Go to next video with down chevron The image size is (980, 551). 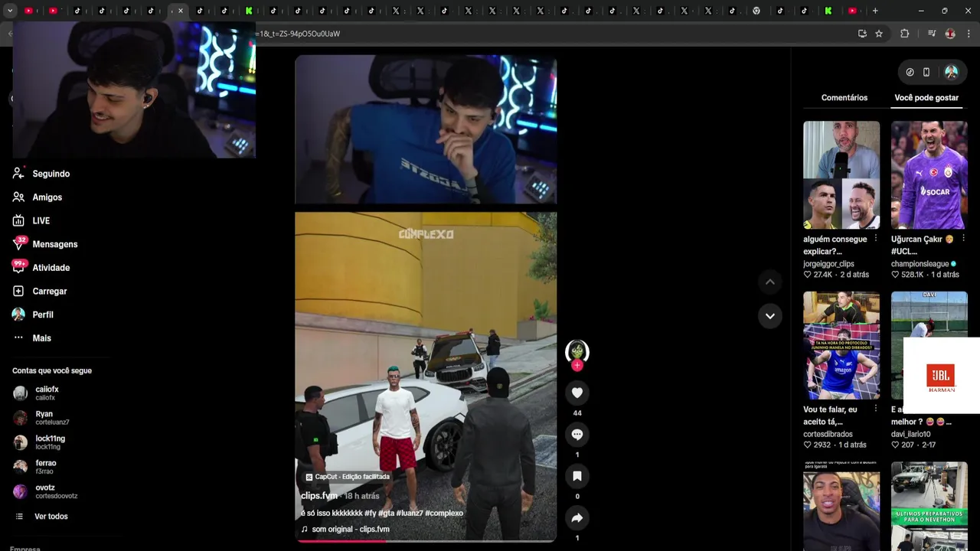[770, 316]
